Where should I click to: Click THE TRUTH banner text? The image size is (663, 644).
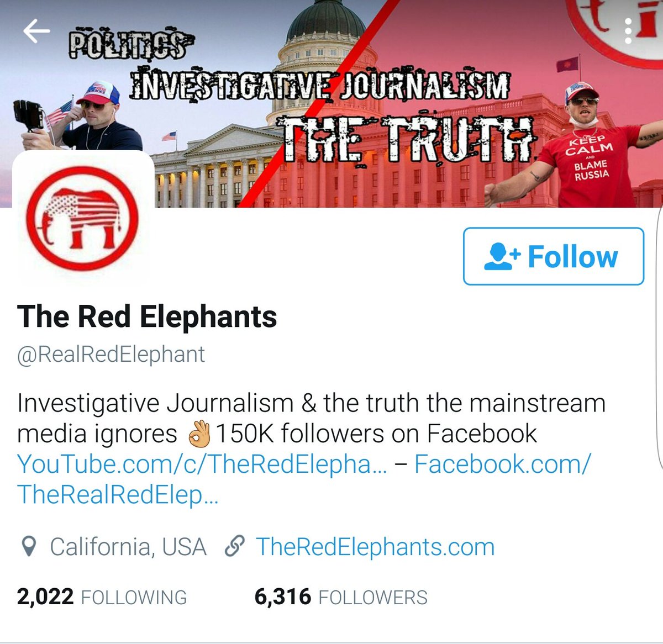[x=408, y=140]
